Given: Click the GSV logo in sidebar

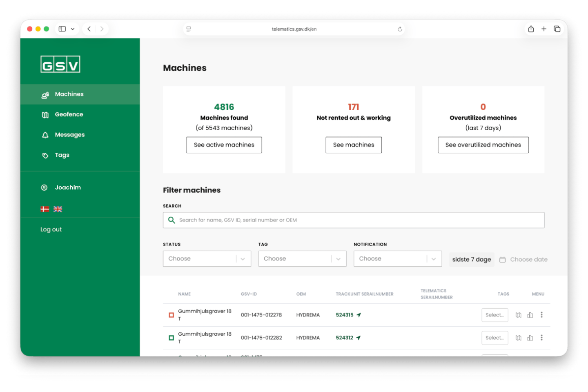Looking at the screenshot, I should [x=60, y=64].
